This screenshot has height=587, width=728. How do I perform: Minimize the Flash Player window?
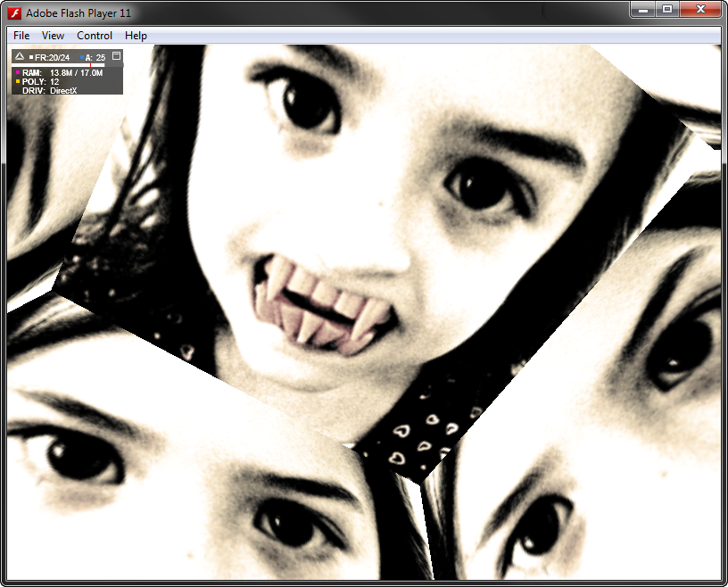[x=643, y=9]
